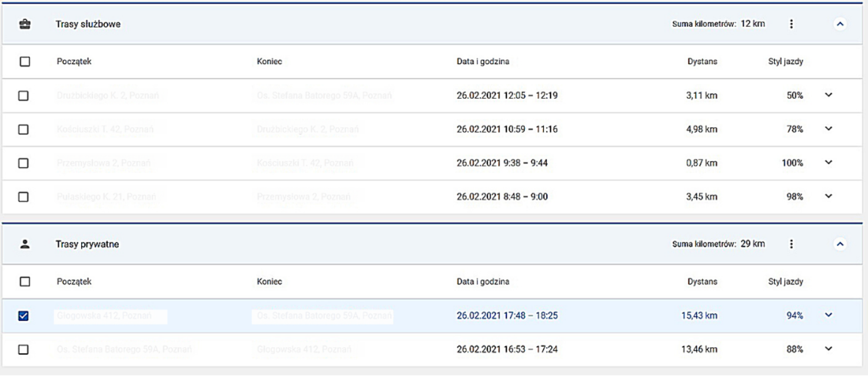Collapse the Trasy prywatne section

(840, 244)
